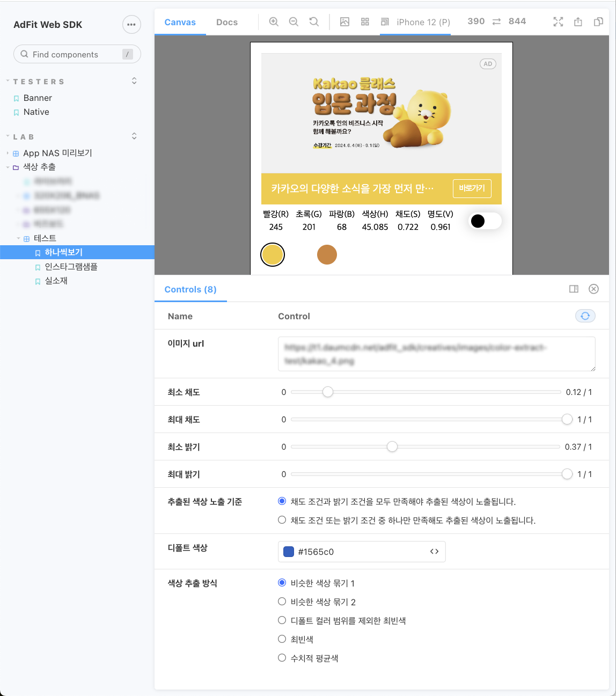The height and width of the screenshot is (696, 616).
Task: Switch to the Docs tab
Action: tap(227, 22)
